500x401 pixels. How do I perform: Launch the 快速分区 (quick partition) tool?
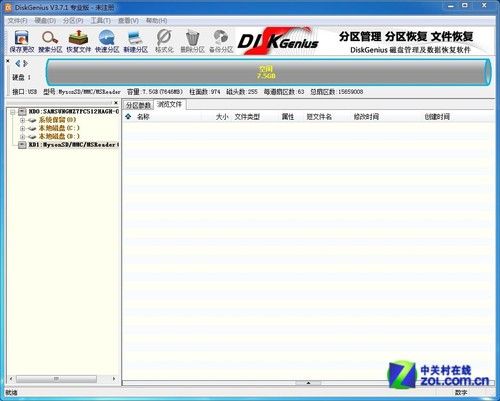click(107, 41)
